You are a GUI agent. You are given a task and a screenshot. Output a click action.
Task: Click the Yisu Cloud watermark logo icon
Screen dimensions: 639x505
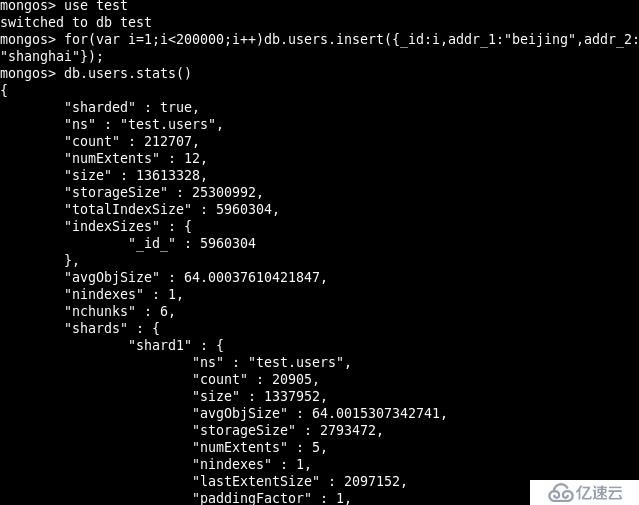tap(561, 494)
